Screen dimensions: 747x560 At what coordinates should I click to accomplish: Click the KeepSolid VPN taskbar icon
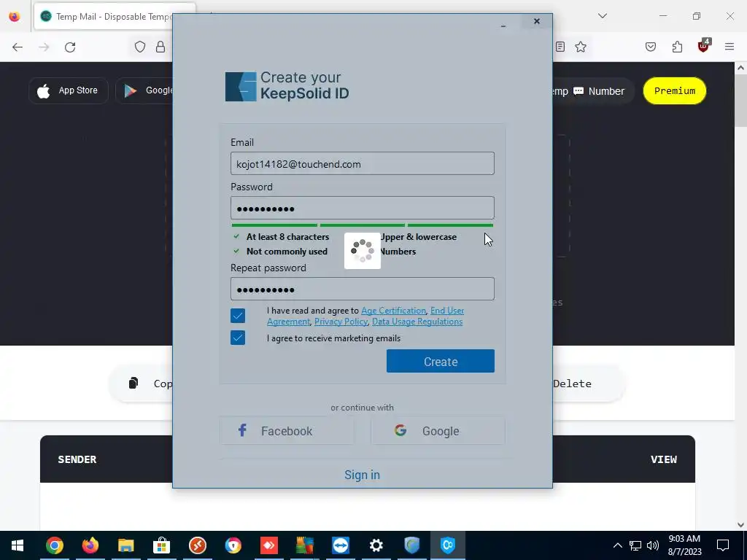tap(447, 545)
